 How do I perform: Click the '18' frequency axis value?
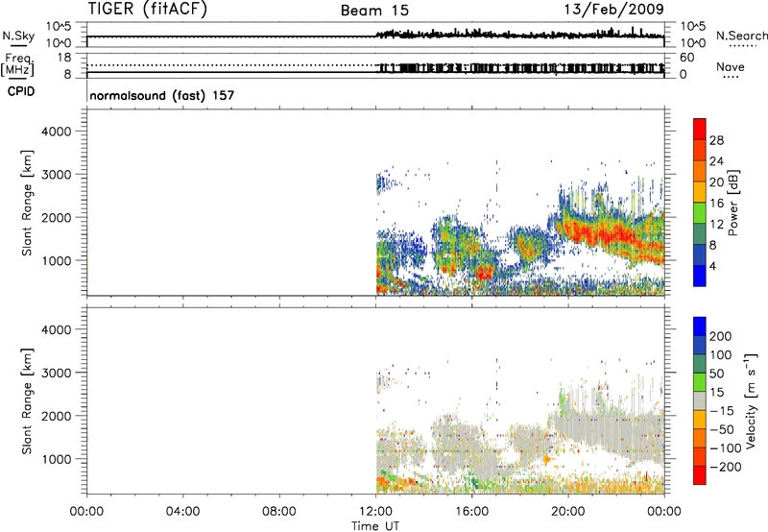click(65, 58)
